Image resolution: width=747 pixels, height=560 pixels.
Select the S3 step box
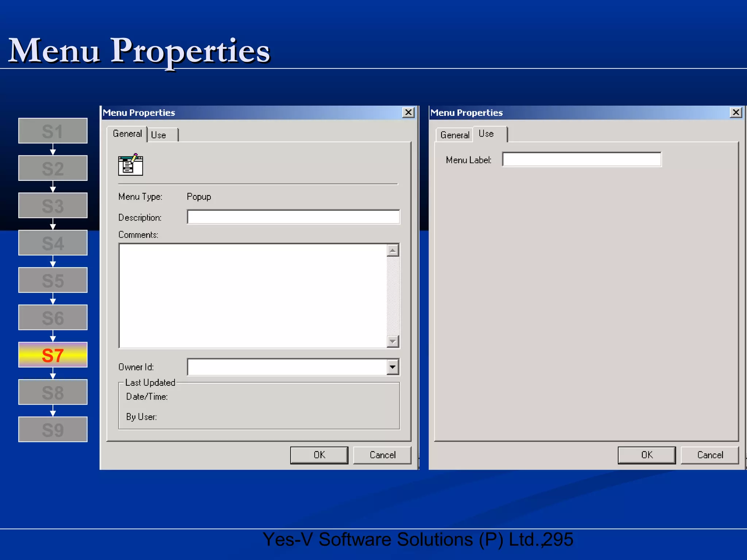click(x=53, y=205)
